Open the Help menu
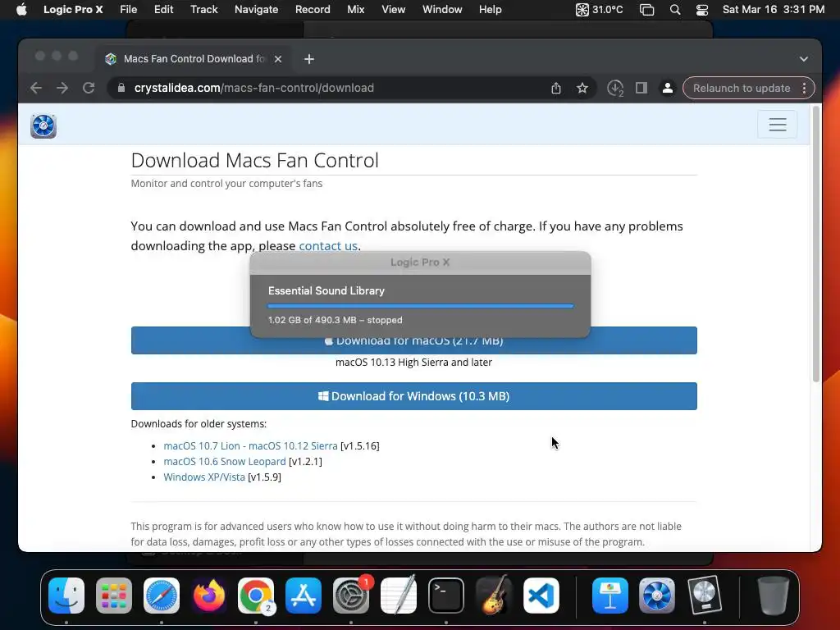Screen dimensions: 840x630 tap(491, 10)
